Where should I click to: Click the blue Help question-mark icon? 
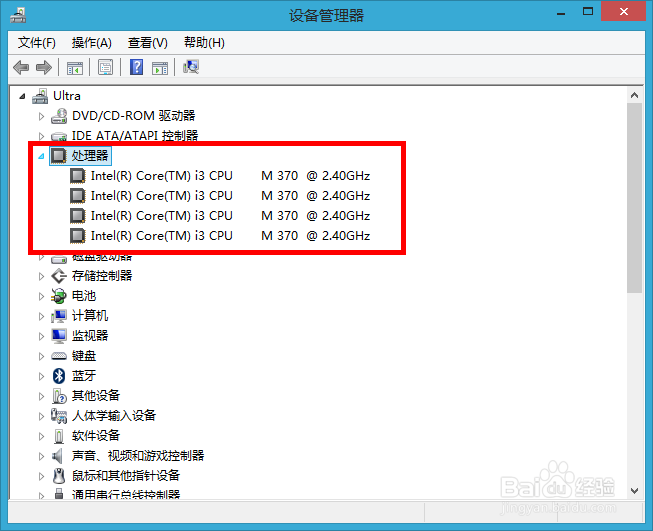pyautogui.click(x=136, y=67)
